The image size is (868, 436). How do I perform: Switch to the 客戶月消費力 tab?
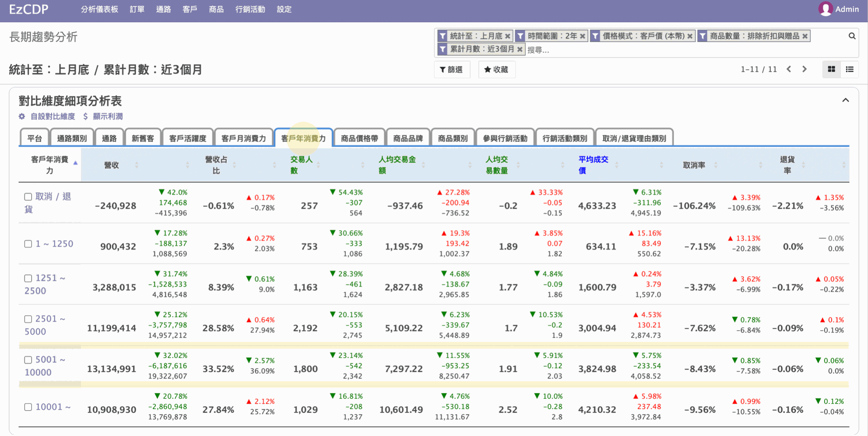[x=244, y=138]
